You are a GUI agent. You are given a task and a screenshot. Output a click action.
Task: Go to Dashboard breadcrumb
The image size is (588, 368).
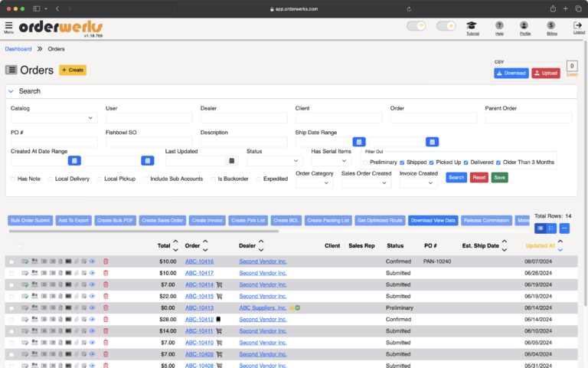click(18, 49)
